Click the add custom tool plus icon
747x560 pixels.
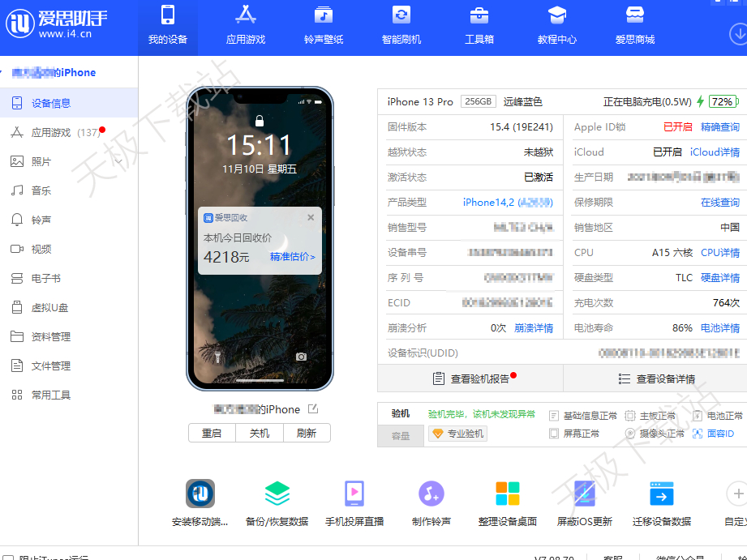pyautogui.click(x=737, y=494)
